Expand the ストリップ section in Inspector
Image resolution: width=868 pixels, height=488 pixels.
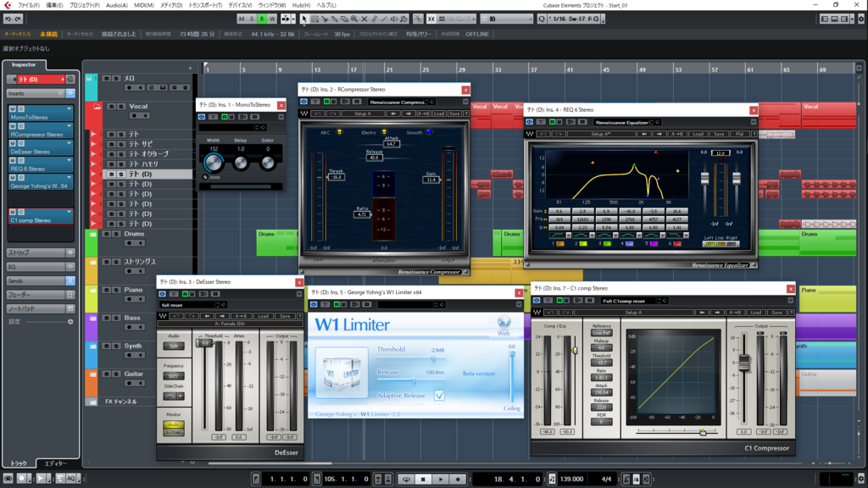click(x=40, y=252)
